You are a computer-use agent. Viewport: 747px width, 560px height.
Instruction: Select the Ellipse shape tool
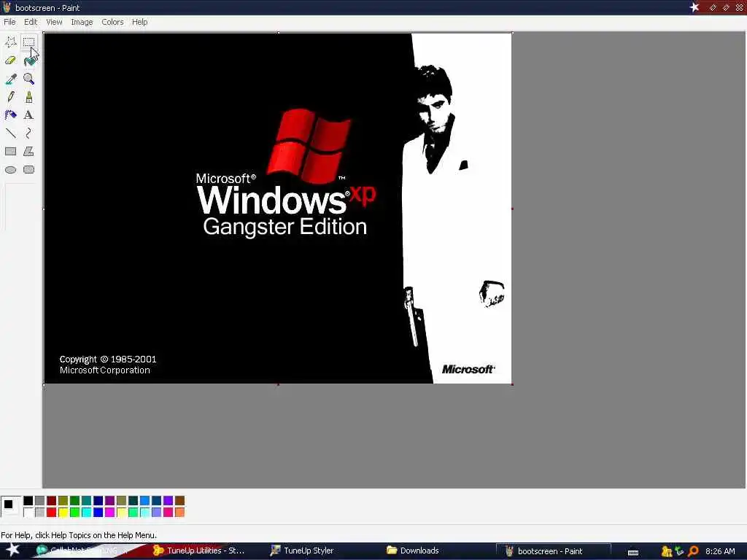[10, 169]
